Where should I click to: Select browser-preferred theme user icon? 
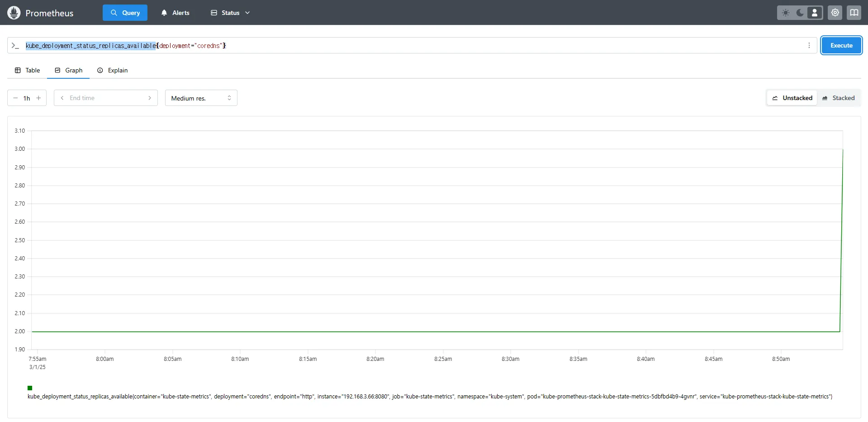tap(815, 13)
